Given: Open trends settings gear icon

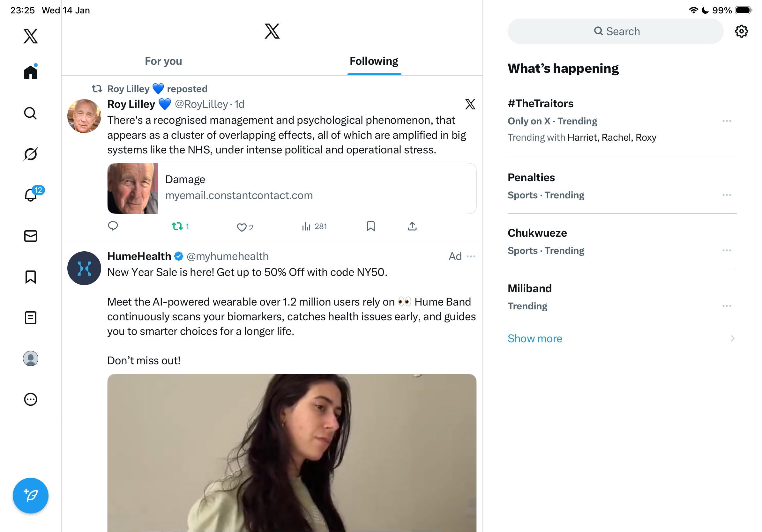Looking at the screenshot, I should (741, 32).
